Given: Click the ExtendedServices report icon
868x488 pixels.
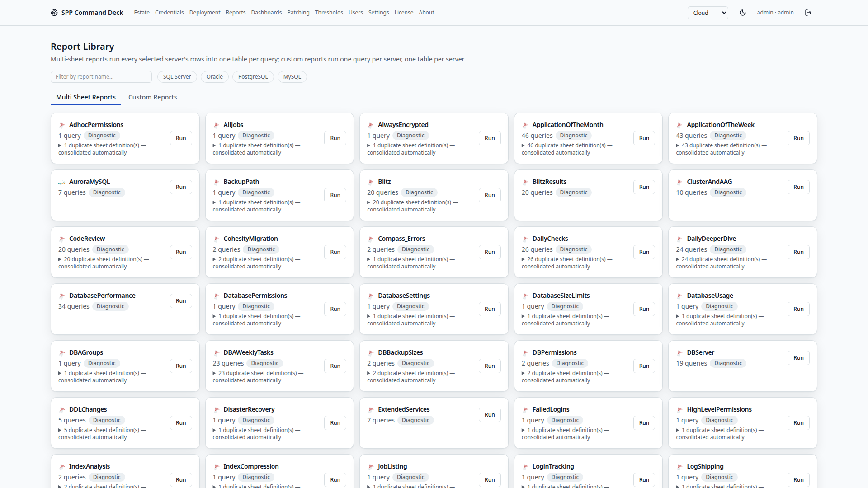Looking at the screenshot, I should pos(371,410).
